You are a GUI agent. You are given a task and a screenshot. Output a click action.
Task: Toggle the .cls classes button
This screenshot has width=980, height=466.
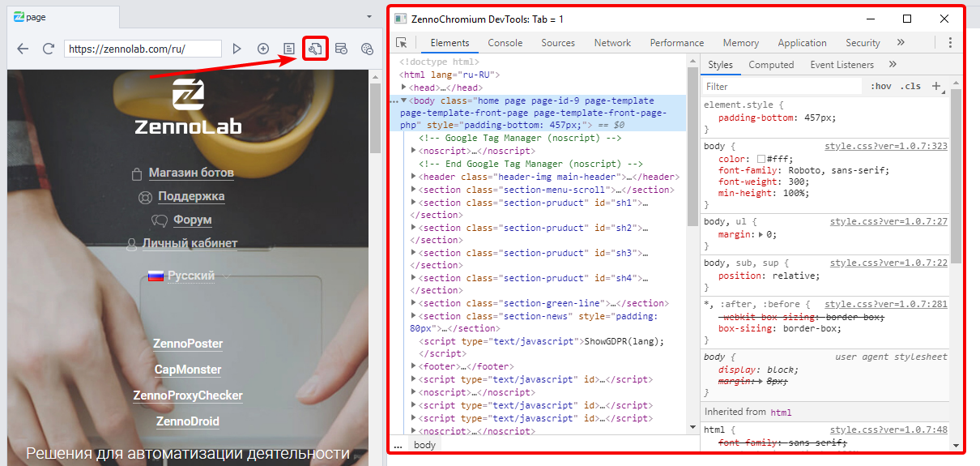(911, 87)
